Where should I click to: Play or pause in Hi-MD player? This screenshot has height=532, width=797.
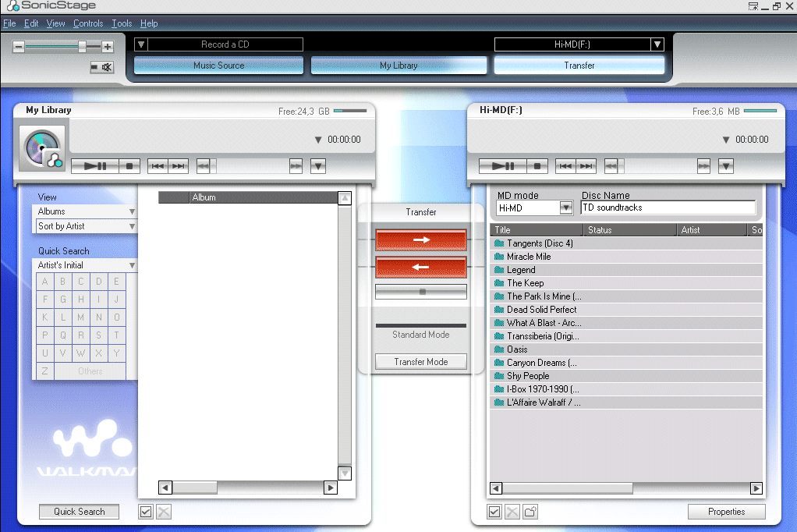pos(503,166)
